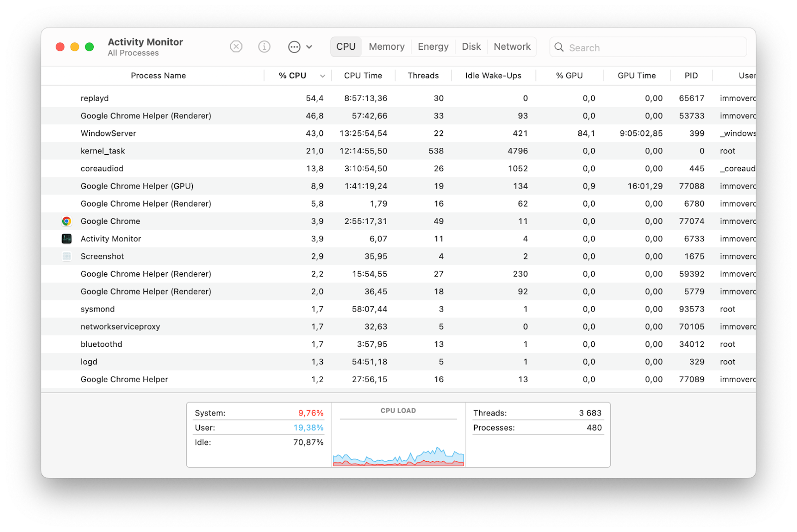Click the Screenshot process icon
The width and height of the screenshot is (797, 532).
(66, 256)
